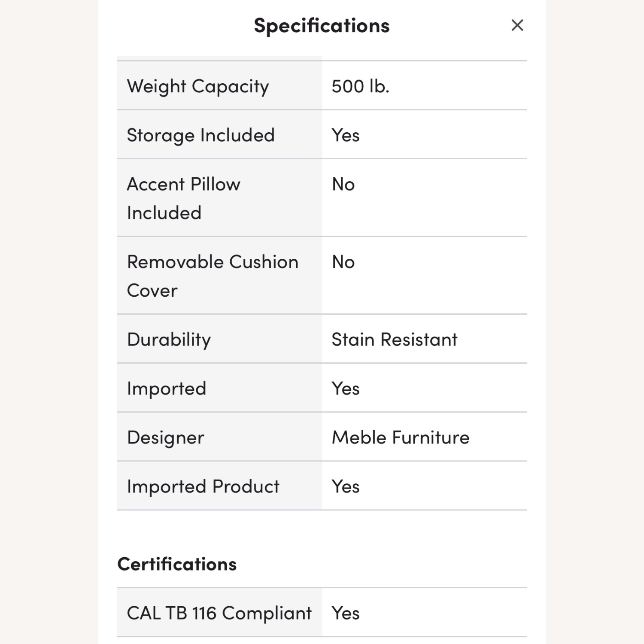Click the Yes value in Imported row

coord(345,389)
